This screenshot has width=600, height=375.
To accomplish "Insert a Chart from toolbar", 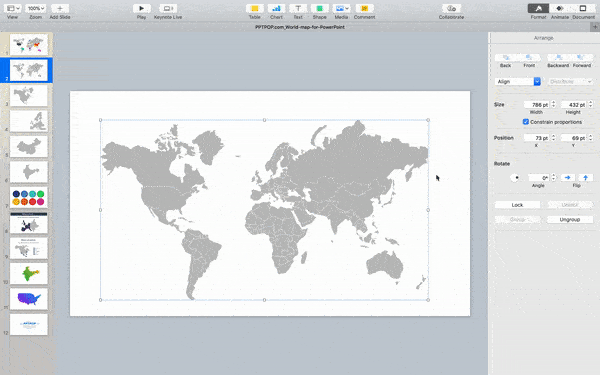I will pos(276,8).
